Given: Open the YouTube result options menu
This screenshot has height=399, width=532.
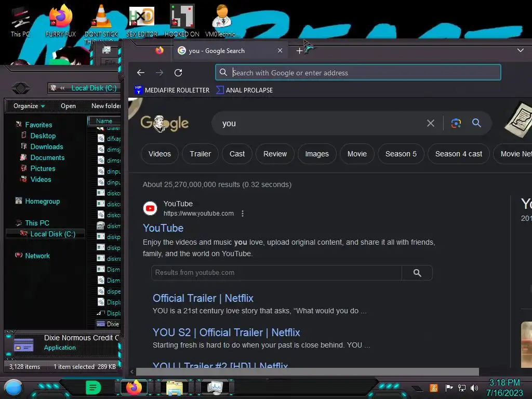Looking at the screenshot, I should (x=242, y=214).
